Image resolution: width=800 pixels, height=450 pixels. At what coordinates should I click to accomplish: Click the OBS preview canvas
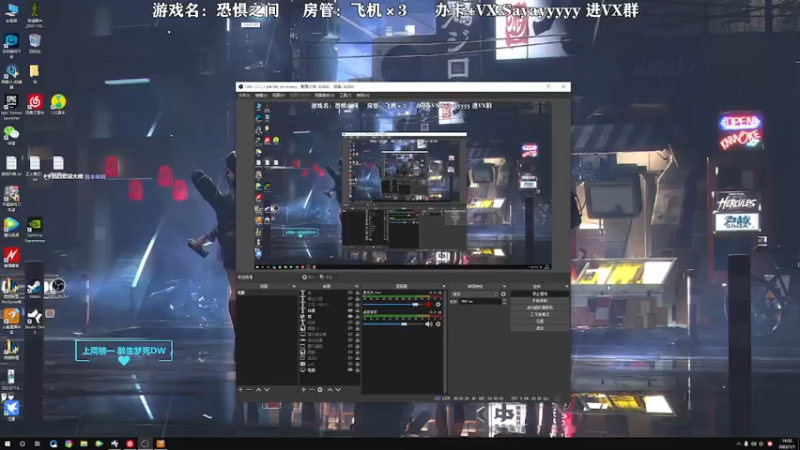(403, 185)
